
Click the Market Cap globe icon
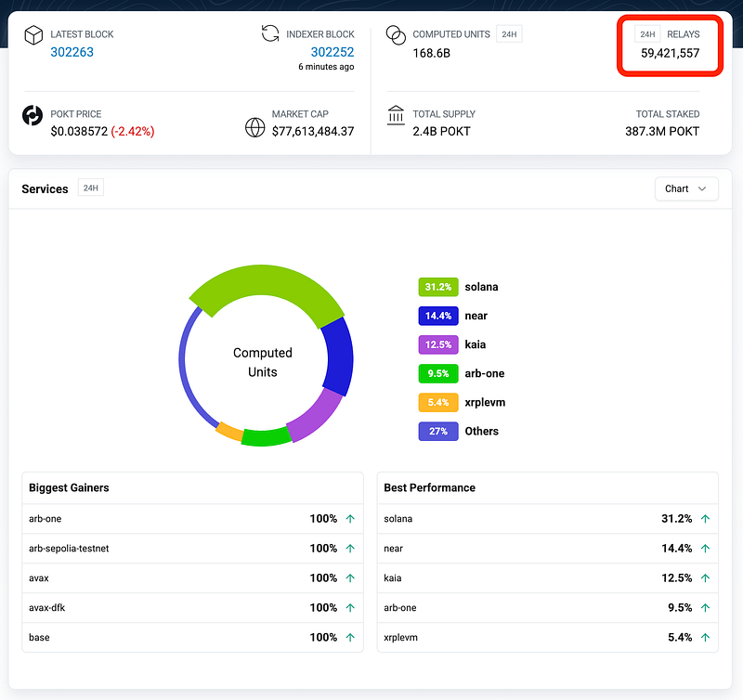pos(254,127)
